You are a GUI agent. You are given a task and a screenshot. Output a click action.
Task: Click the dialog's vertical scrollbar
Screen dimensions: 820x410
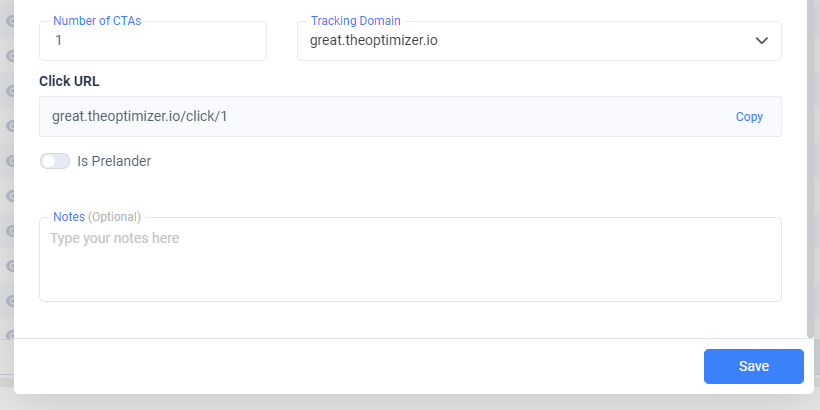coord(810,170)
